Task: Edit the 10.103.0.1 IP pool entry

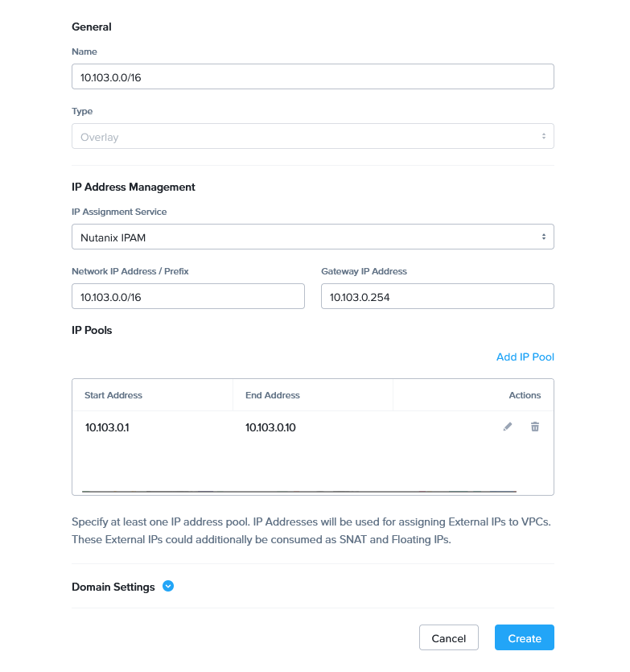Action: coord(507,427)
